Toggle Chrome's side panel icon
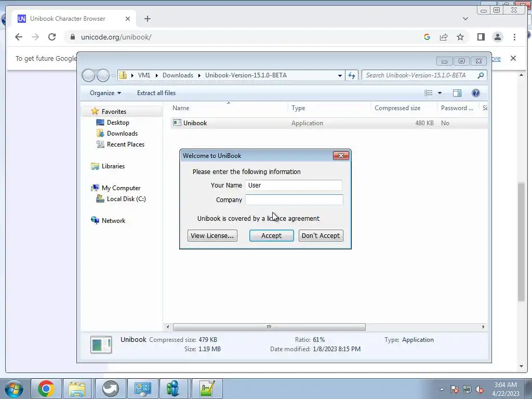 coord(481,37)
